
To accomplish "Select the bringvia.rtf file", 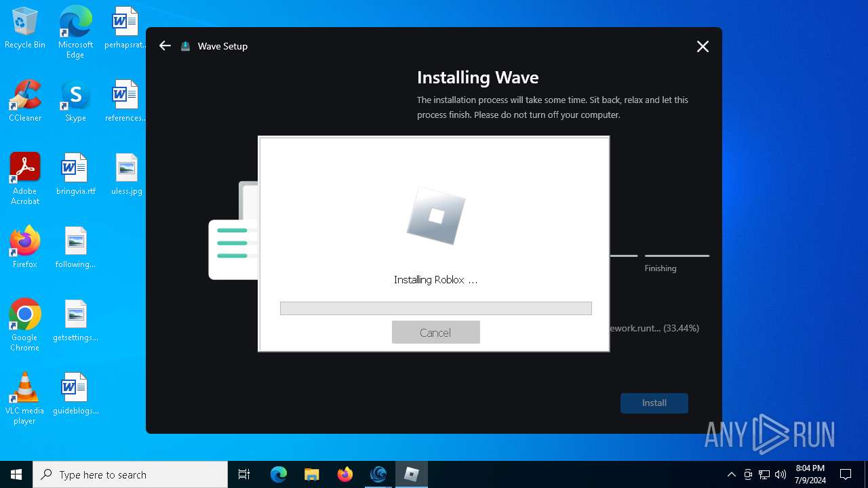I will (x=75, y=174).
